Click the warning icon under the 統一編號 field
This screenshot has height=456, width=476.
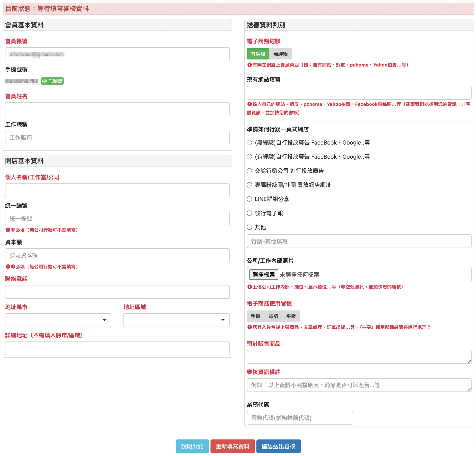click(8, 230)
